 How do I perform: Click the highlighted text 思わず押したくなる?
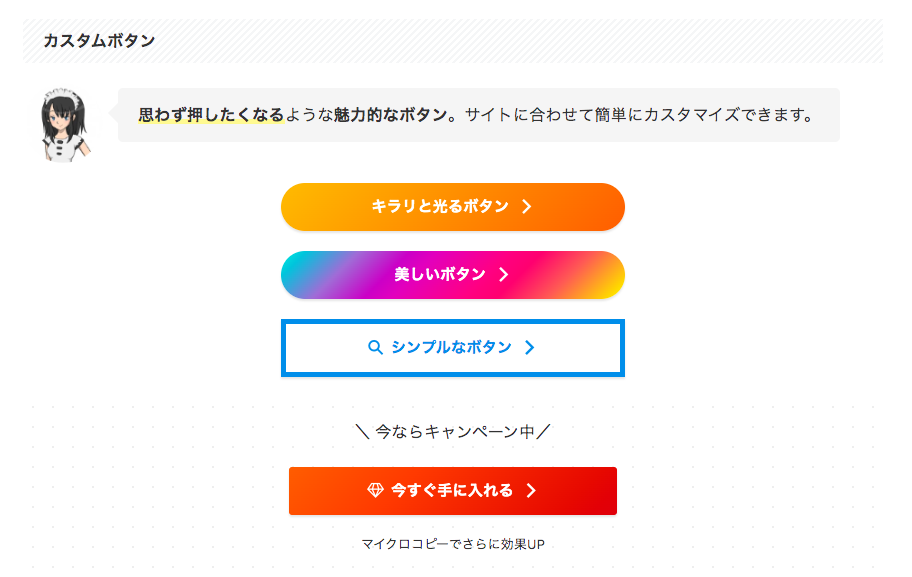point(211,115)
